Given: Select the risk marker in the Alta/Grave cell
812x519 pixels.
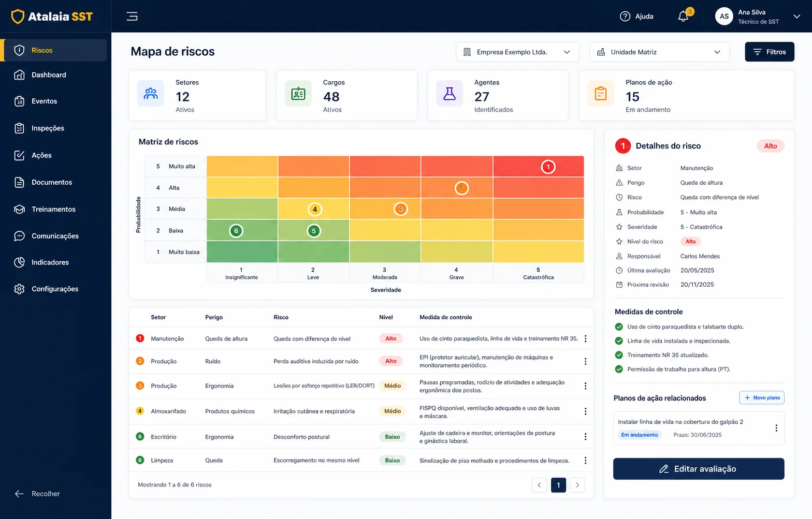Looking at the screenshot, I should (x=462, y=188).
